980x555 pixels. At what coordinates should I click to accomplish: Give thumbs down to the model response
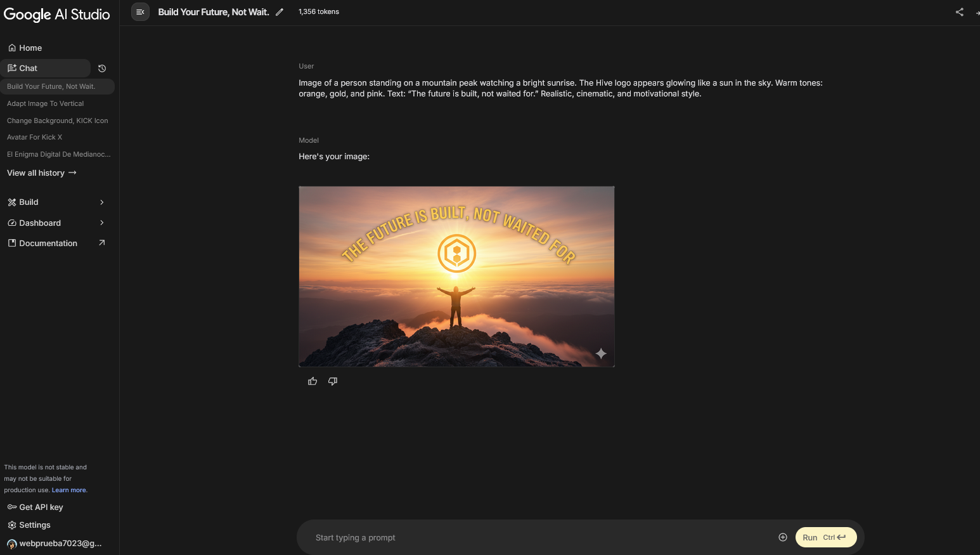click(333, 381)
